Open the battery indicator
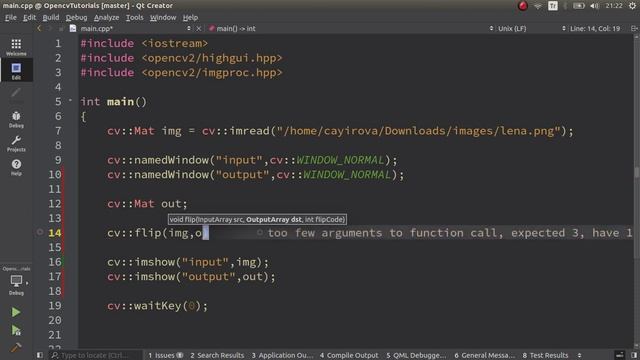The image size is (640, 360). [578, 6]
